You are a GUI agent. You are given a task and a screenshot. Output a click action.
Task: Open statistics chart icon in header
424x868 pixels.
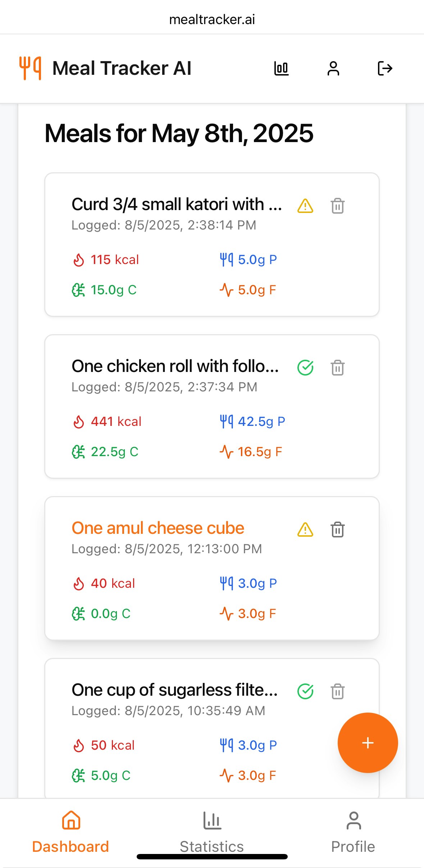281,68
